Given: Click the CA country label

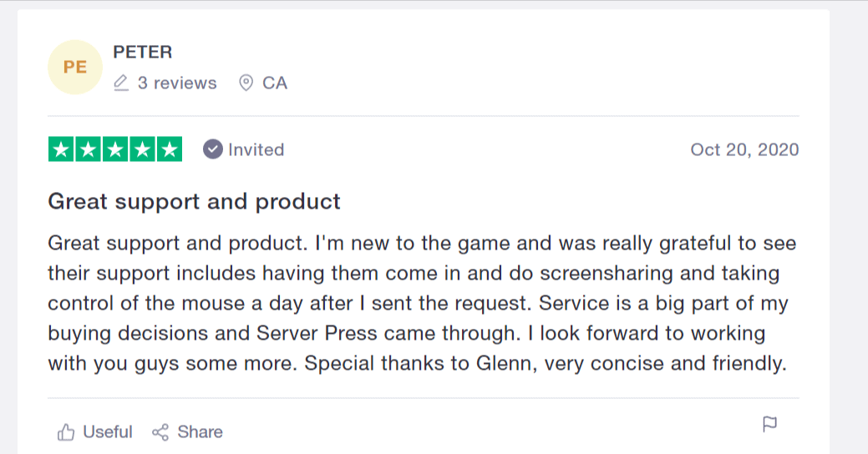Looking at the screenshot, I should point(275,83).
